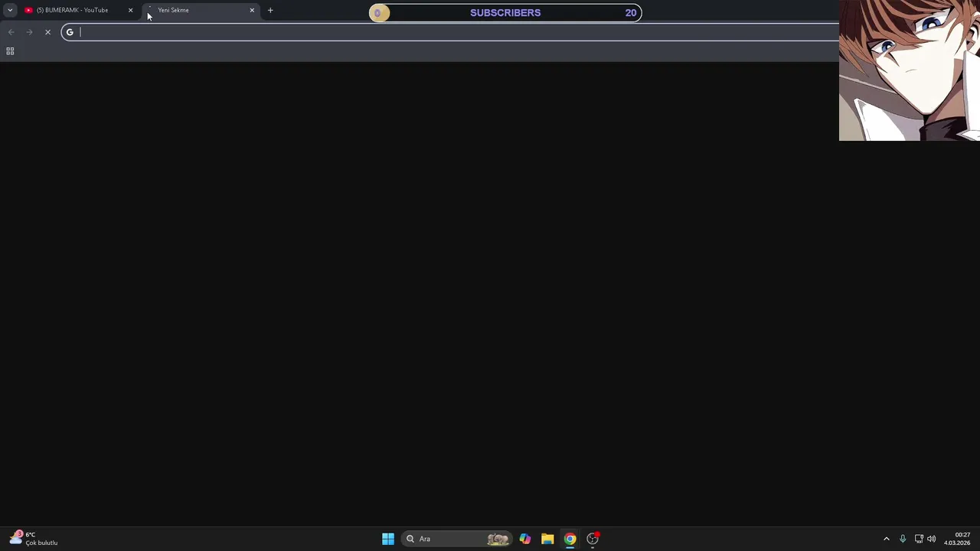Go forward with the forward arrow

pos(29,32)
